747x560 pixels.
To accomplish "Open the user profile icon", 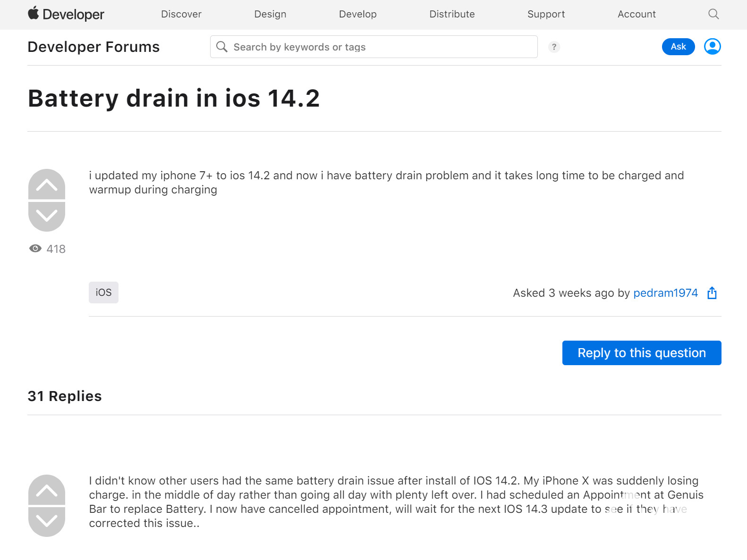I will 712,47.
